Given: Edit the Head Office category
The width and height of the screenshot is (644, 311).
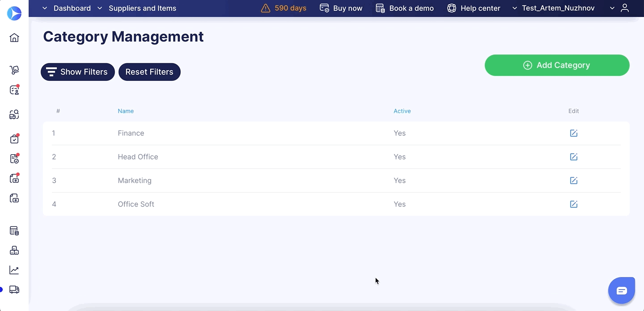Looking at the screenshot, I should 574,157.
